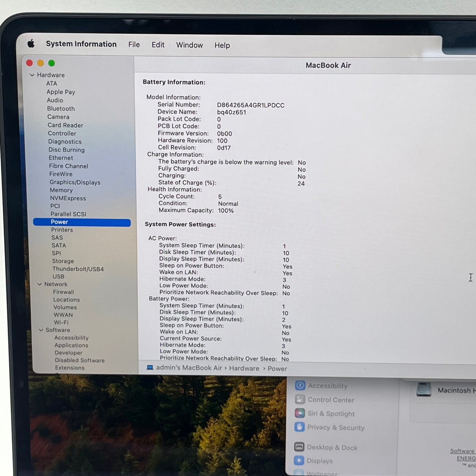Click the Maximum Capacity value 100%
Viewport: 476px width, 476px height.
click(x=226, y=211)
